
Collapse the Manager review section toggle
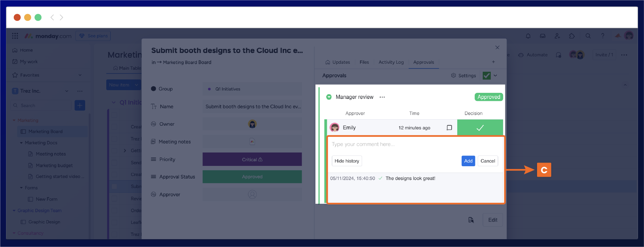329,97
